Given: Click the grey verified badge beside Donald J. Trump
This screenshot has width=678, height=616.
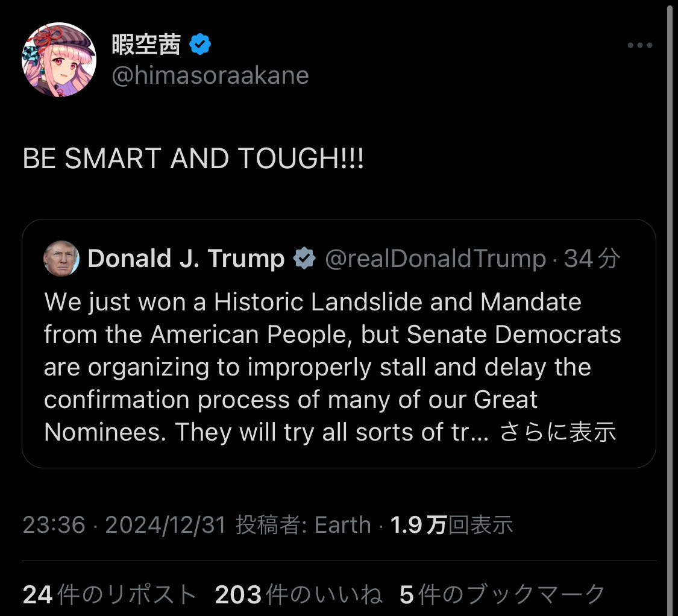Looking at the screenshot, I should (304, 258).
